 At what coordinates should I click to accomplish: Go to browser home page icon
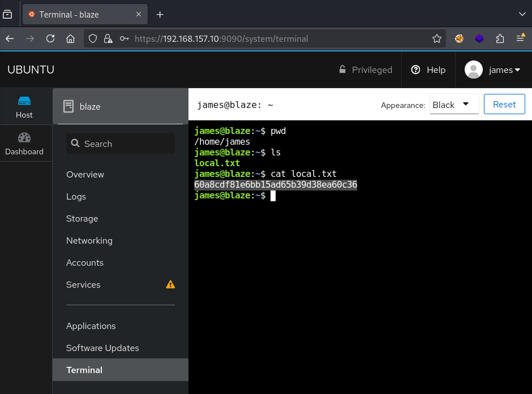click(x=70, y=39)
